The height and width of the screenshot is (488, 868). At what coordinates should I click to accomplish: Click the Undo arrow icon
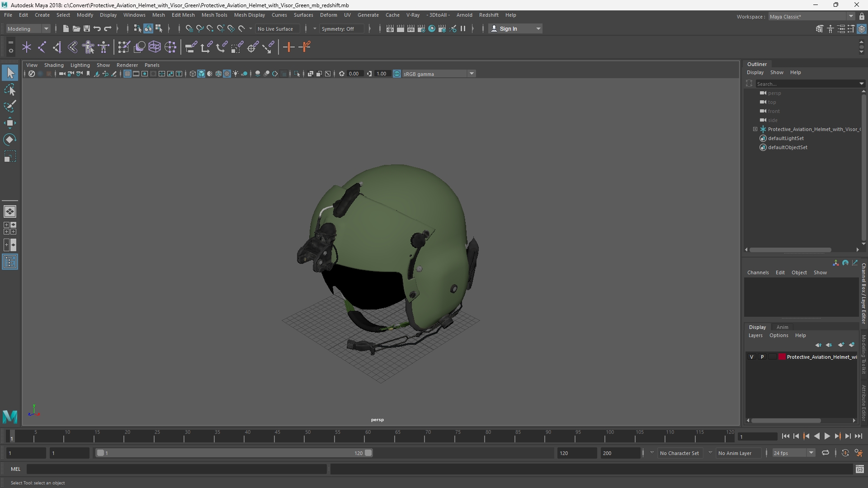point(97,28)
